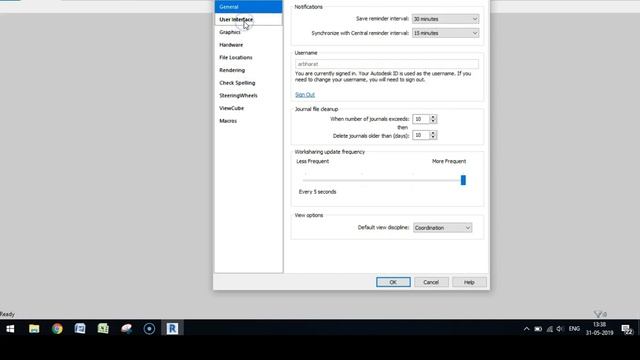Expand the Synchronize with Central reminder dropdown
Viewport: 640px width, 360px height.
445,33
